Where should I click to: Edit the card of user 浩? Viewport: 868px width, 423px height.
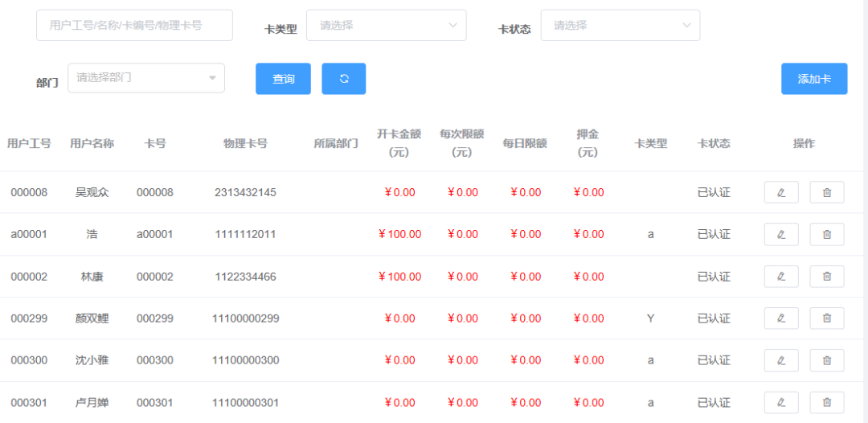780,234
